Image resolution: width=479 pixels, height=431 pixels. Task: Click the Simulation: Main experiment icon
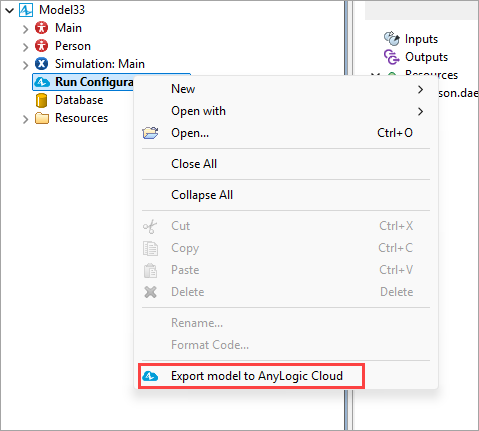(x=41, y=64)
